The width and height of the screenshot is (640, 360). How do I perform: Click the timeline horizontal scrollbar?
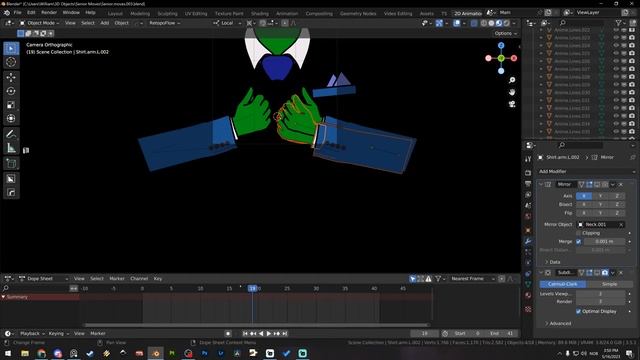(x=256, y=325)
